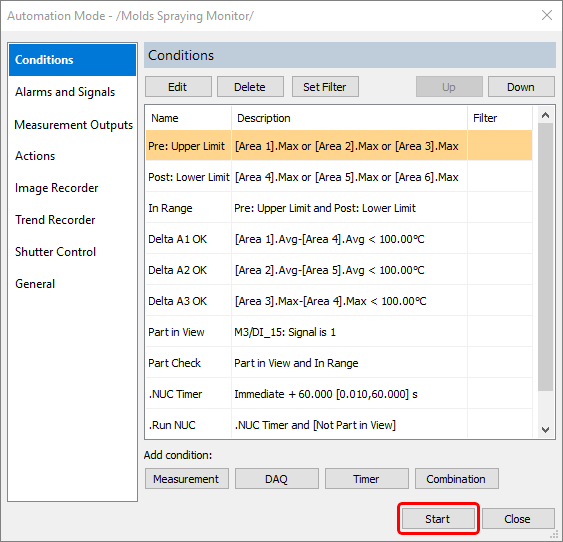Screen dimensions: 563x542
Task: Click description '.NUC Timer and [Not Part in View]'
Action: click(315, 425)
